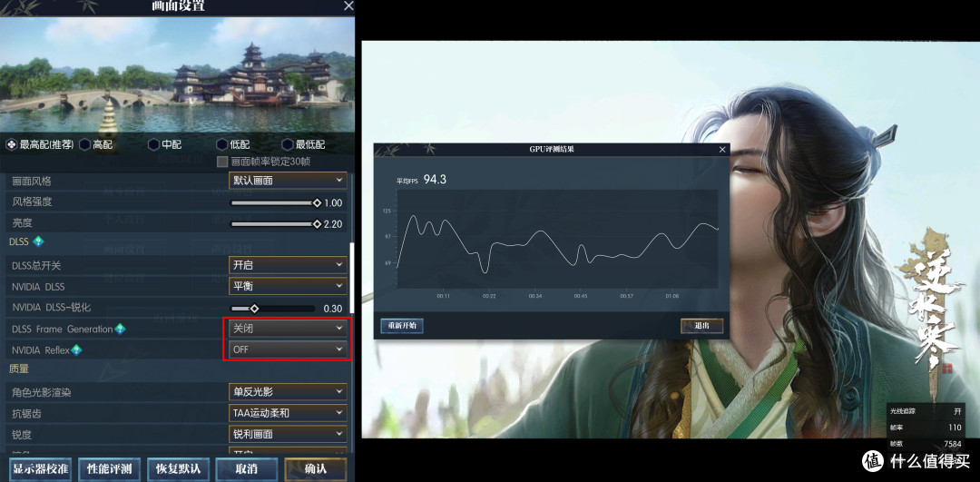Select 低配 quality preset

[x=233, y=144]
